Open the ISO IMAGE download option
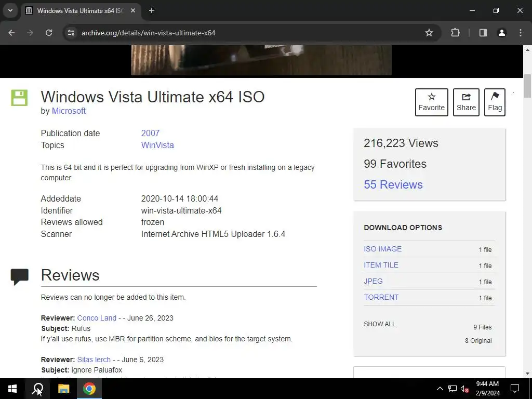This screenshot has height=399, width=532. tap(383, 249)
